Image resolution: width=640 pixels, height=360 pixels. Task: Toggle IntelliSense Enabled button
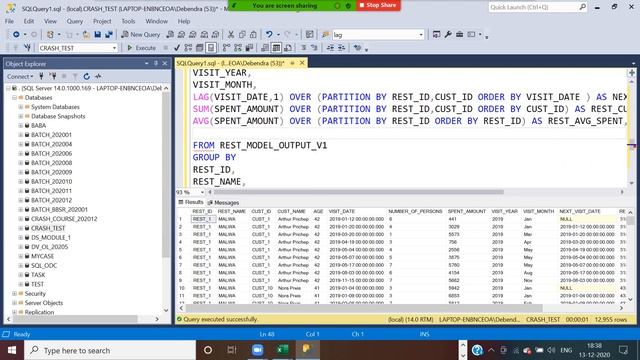(x=211, y=48)
